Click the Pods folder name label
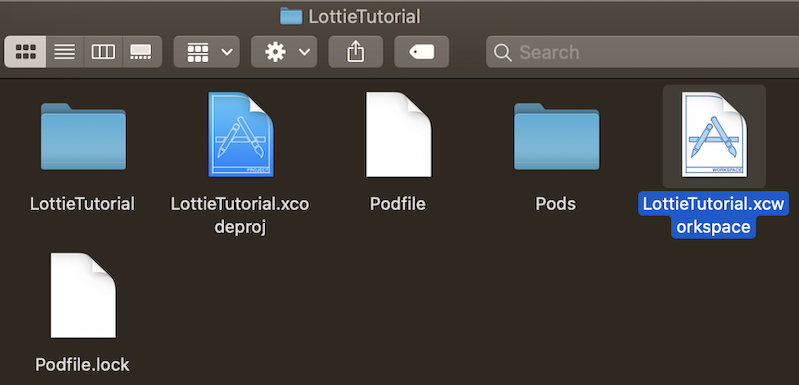Viewport: 799px width, 385px height. tap(556, 204)
